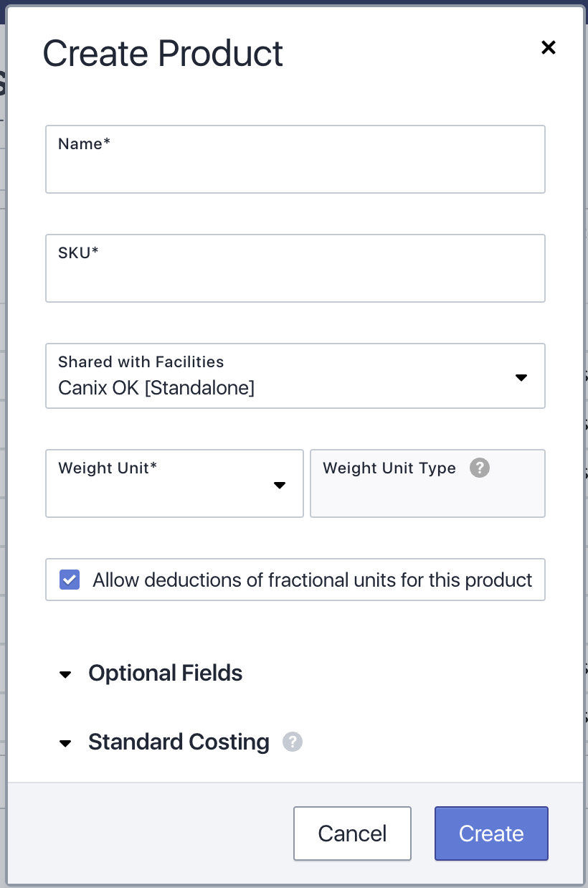Open the Shared with Facilities dropdown
Image resolution: width=588 pixels, height=888 pixels.
click(x=295, y=376)
